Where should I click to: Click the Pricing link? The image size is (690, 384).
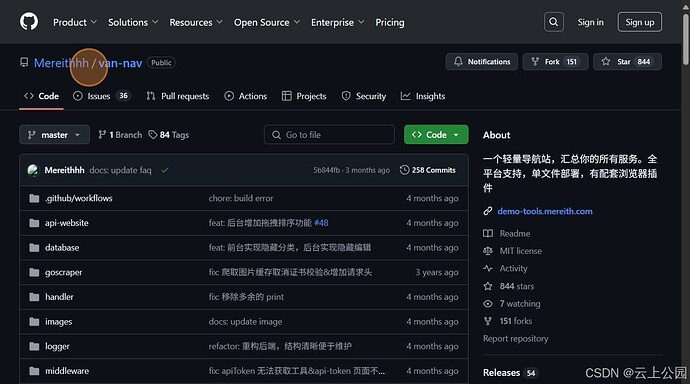click(x=389, y=22)
